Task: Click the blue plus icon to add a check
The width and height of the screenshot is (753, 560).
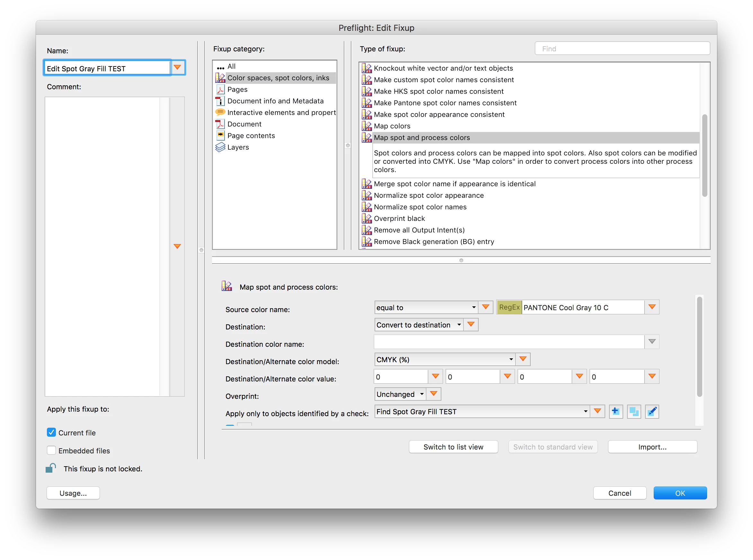Action: 616,412
